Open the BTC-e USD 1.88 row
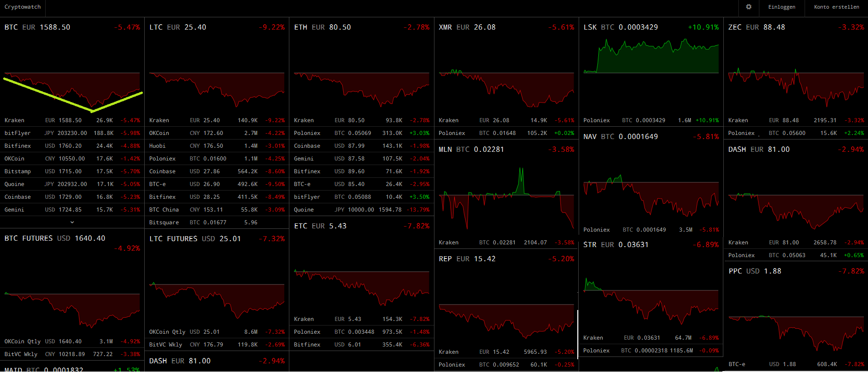This screenshot has height=372, width=868. 796,364
